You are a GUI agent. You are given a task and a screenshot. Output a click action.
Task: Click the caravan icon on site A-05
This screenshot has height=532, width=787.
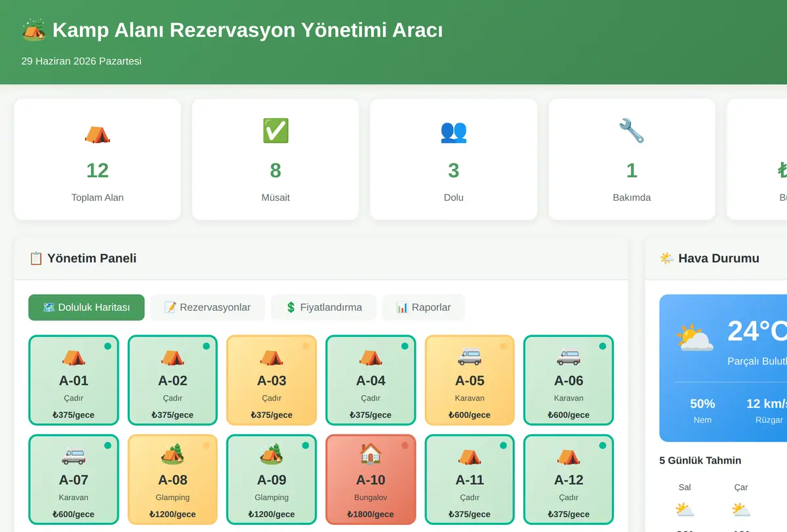pyautogui.click(x=470, y=357)
